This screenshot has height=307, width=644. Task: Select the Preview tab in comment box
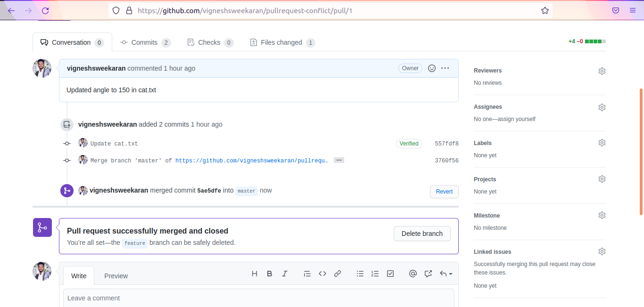(116, 276)
